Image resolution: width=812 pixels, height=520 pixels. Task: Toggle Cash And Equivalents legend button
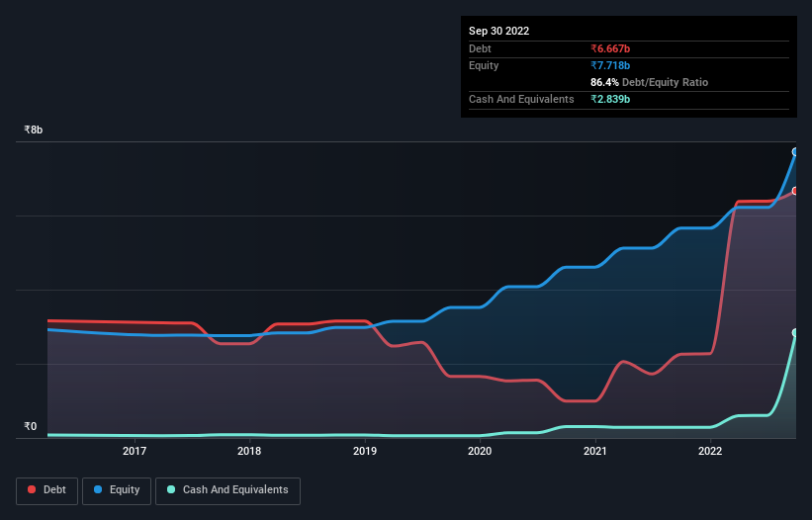pos(227,490)
